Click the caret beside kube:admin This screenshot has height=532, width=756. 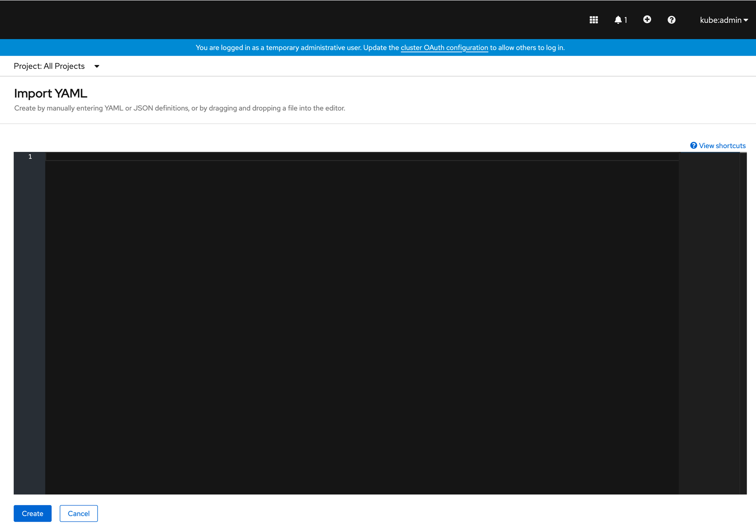tap(746, 20)
